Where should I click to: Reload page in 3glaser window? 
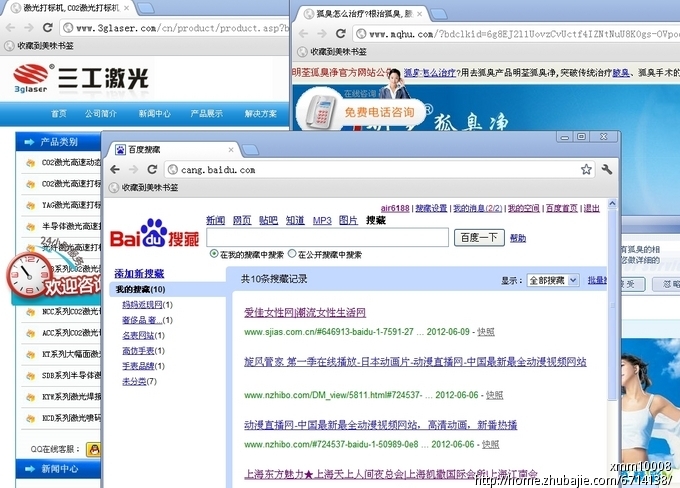click(48, 28)
